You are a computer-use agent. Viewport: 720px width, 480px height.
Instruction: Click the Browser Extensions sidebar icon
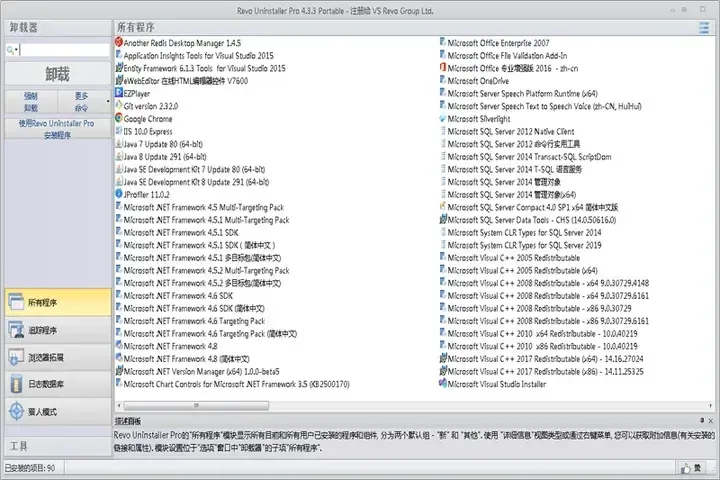(x=16, y=357)
